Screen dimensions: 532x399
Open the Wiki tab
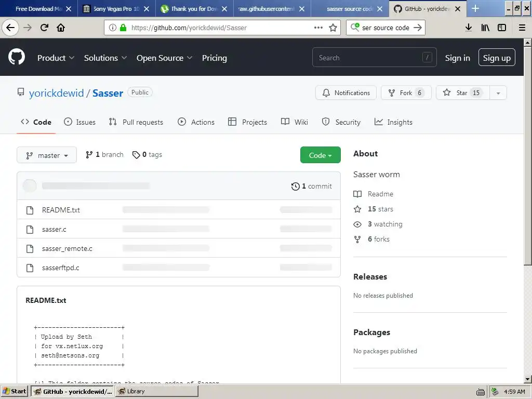click(295, 122)
